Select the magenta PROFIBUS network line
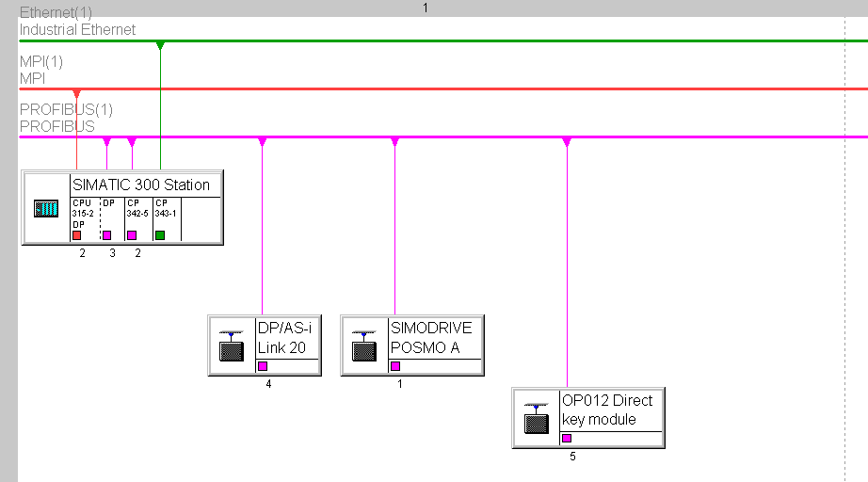This screenshot has width=868, height=482. point(442,137)
